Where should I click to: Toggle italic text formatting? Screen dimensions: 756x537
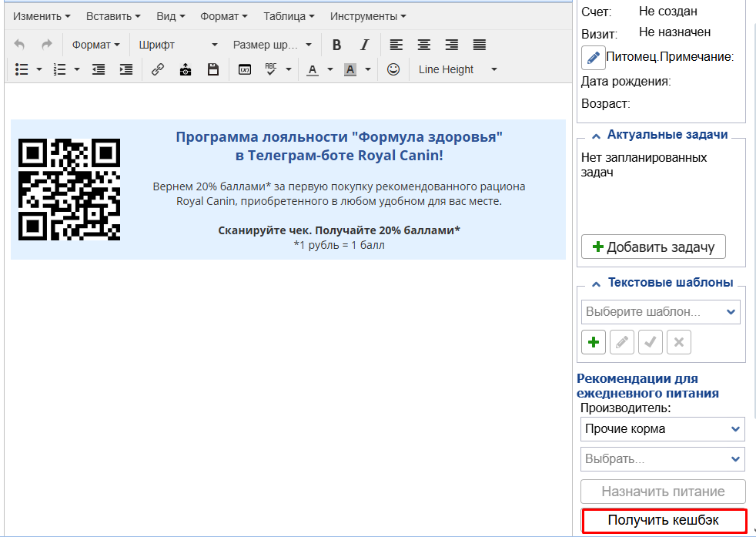click(x=365, y=45)
